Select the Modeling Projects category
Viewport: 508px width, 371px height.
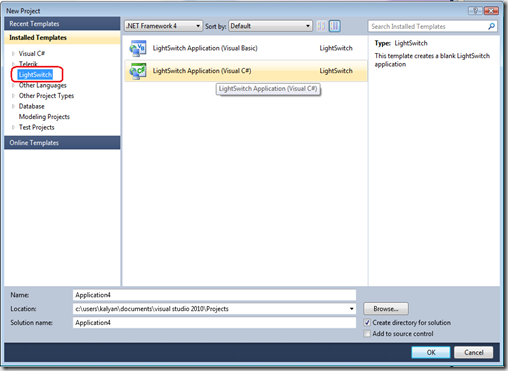pyautogui.click(x=44, y=117)
